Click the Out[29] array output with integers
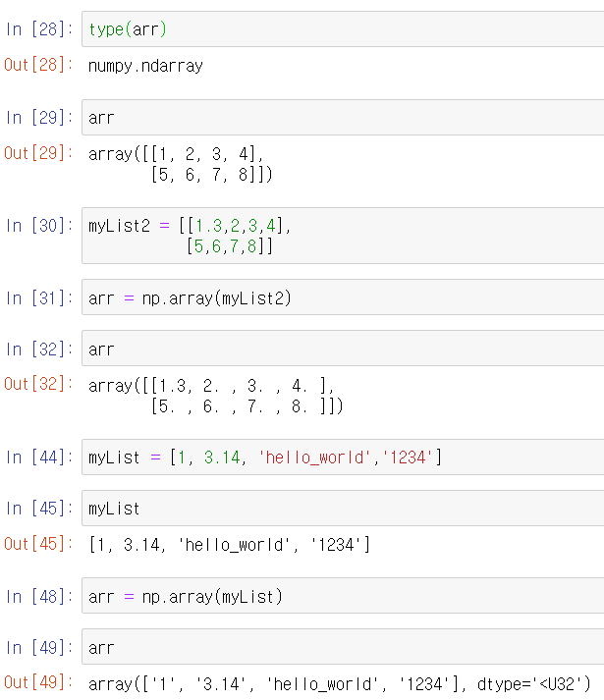The height and width of the screenshot is (700, 604). tap(181, 164)
